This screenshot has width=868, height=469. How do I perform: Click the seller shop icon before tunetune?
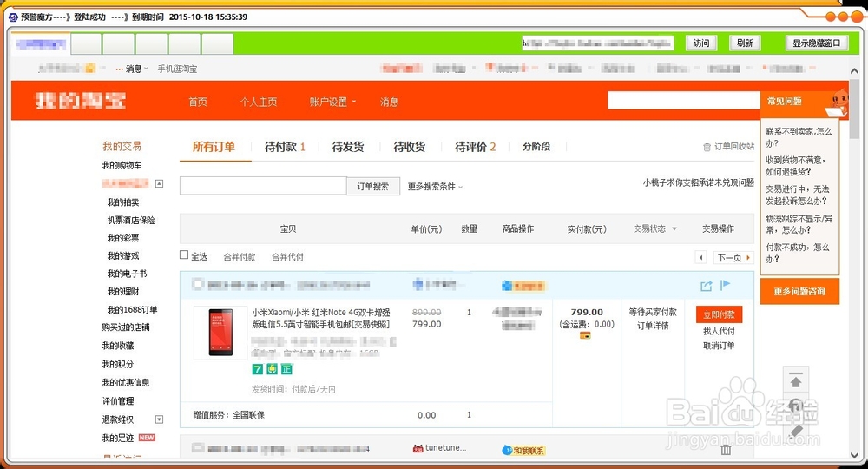pyautogui.click(x=418, y=448)
